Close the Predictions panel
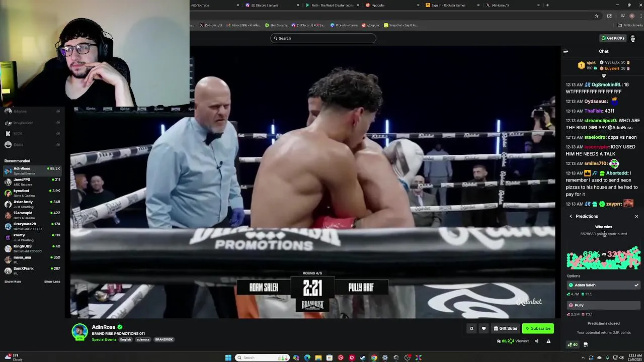644x362 pixels. coord(636,216)
